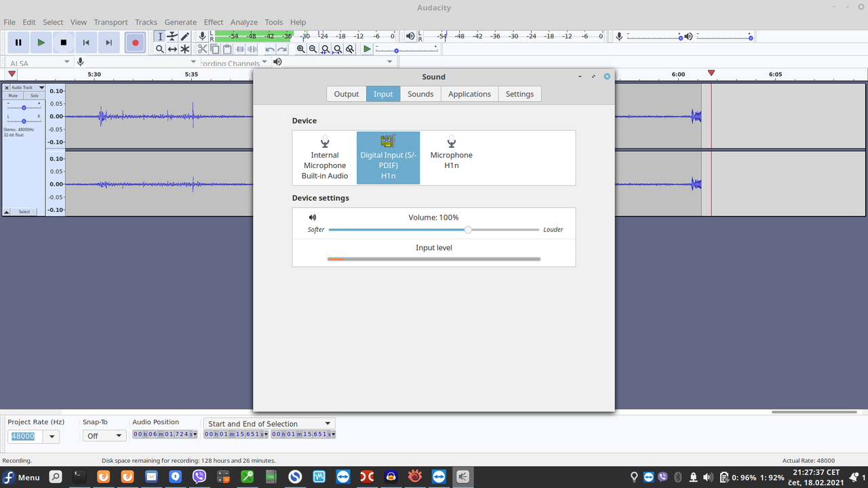Viewport: 868px width, 488px height.
Task: Select the Selection (I-beam) tool
Action: (160, 37)
